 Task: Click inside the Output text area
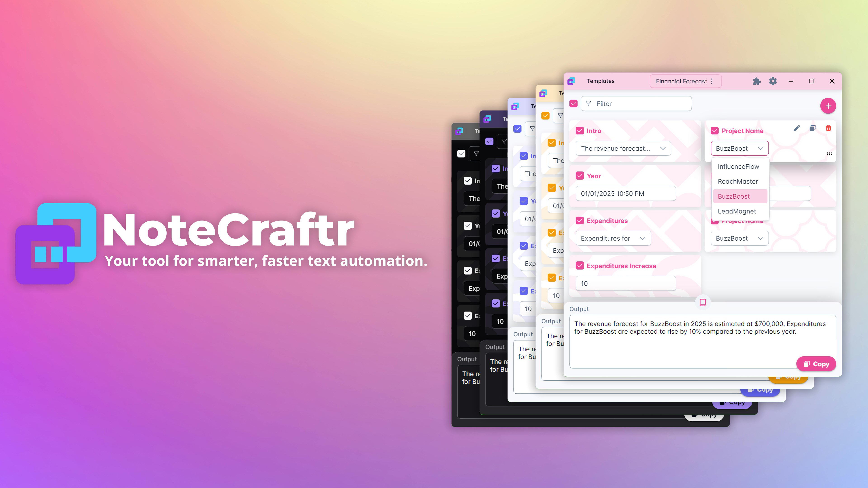click(x=702, y=341)
